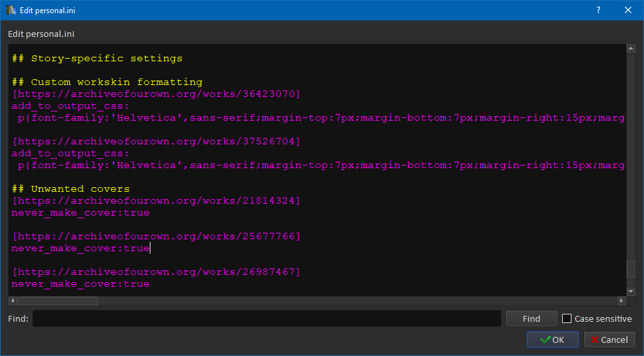
Task: Click the calibre books icon in title bar
Action: [x=11, y=10]
